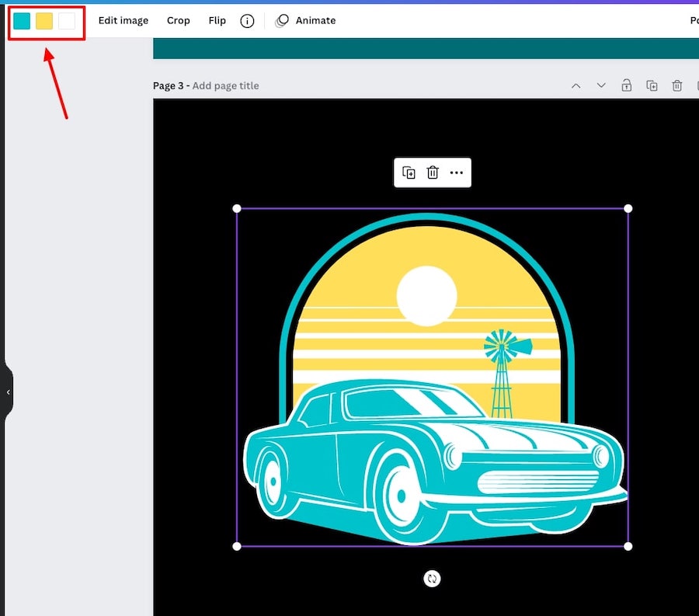699x616 pixels.
Task: Open the Flip options
Action: (x=217, y=21)
